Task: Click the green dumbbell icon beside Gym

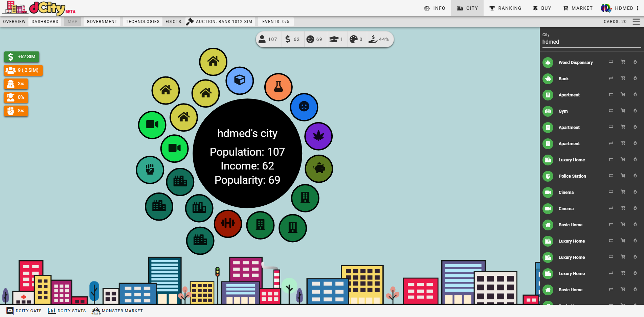Action: (548, 111)
